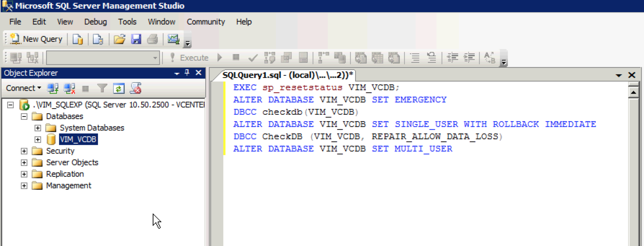Expand the VIM_VCDB database node
Image resolution: width=644 pixels, height=246 pixels.
(37, 140)
